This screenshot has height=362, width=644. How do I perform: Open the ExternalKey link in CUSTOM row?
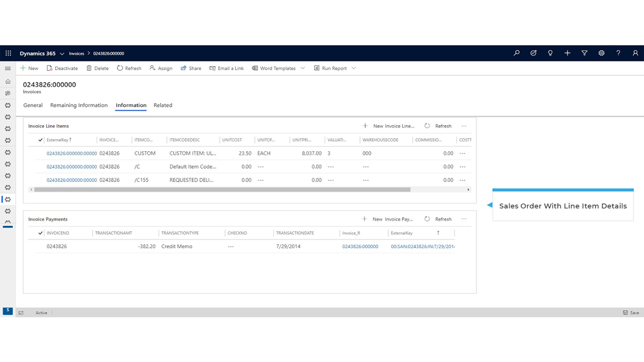point(72,153)
